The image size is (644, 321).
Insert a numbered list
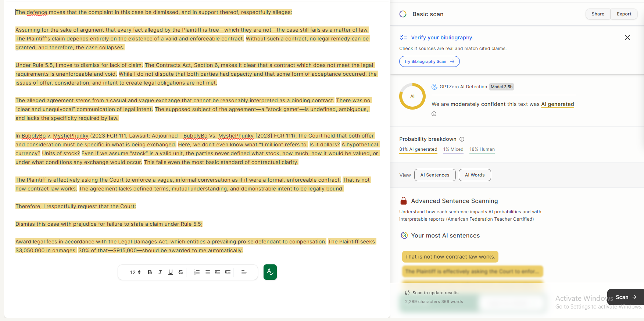tap(197, 272)
